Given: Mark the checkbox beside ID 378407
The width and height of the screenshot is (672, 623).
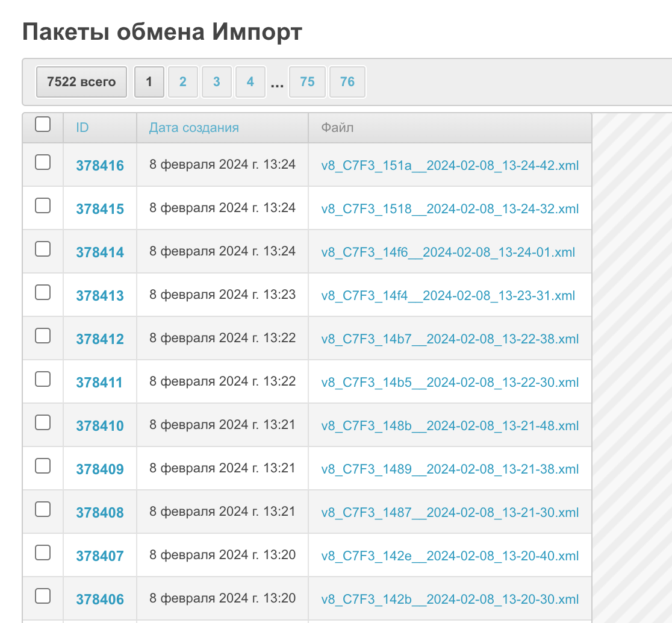Looking at the screenshot, I should pos(43,553).
